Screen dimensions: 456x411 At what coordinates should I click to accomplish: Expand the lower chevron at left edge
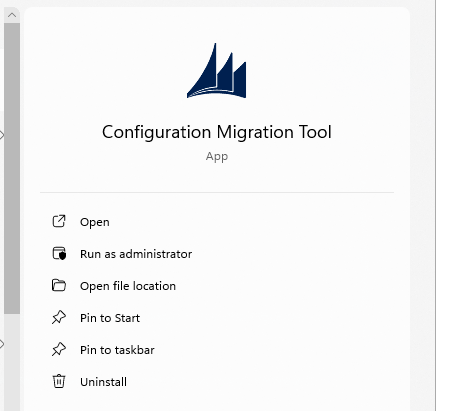[x=2, y=344]
